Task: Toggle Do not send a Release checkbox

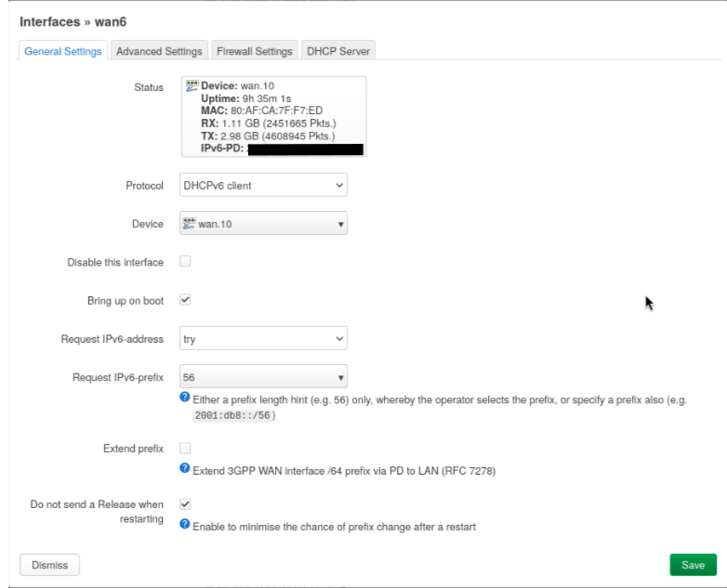Action: coord(185,504)
